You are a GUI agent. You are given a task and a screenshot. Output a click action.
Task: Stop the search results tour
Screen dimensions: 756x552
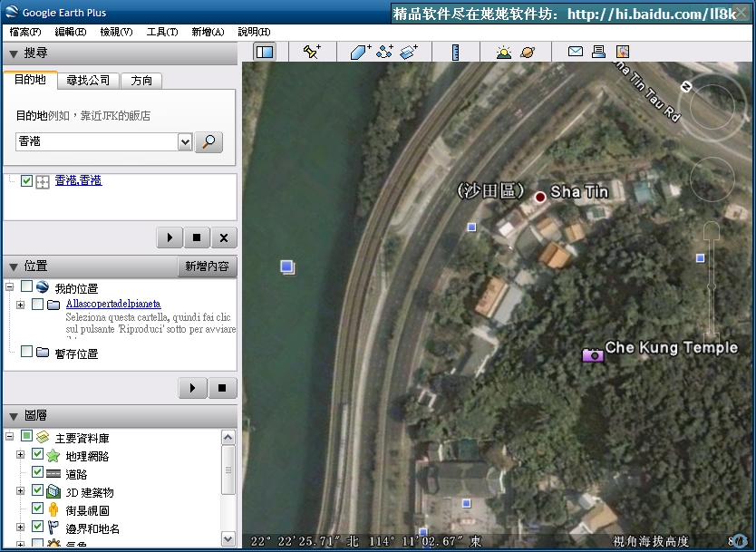tap(197, 237)
